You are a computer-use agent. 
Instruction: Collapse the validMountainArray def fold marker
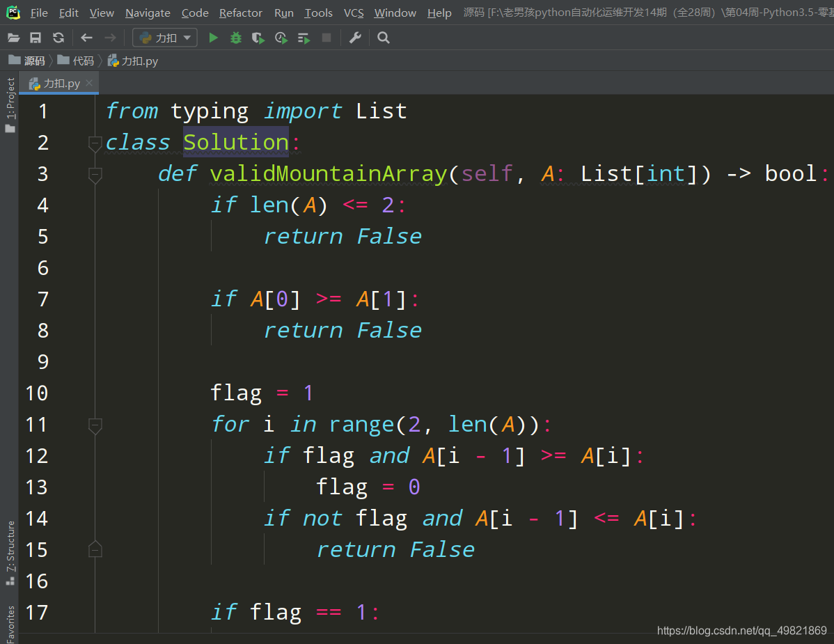point(95,175)
